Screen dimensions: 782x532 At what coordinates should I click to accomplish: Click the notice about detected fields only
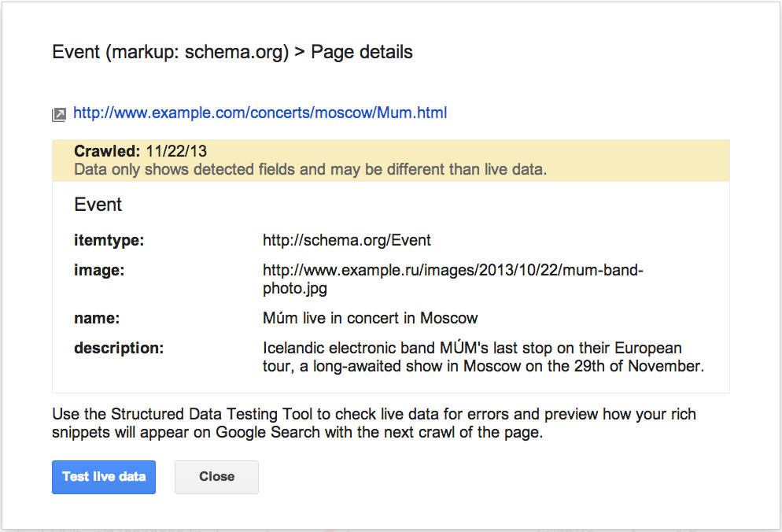(310, 169)
